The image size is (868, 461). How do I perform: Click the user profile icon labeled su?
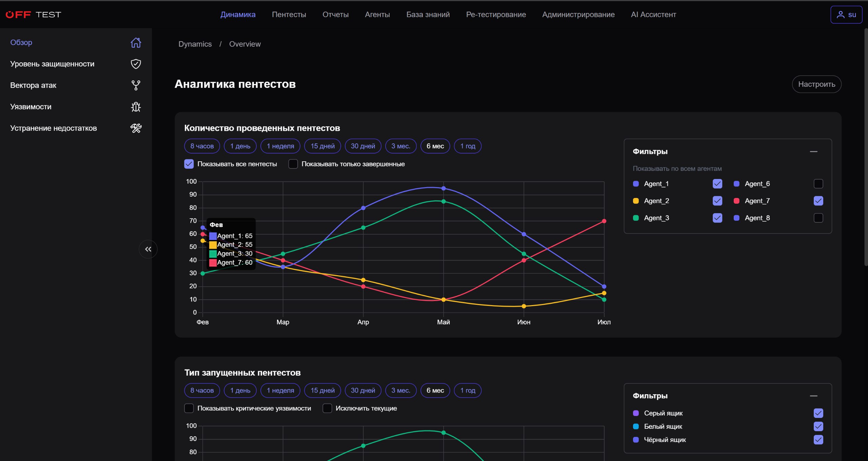(x=846, y=15)
